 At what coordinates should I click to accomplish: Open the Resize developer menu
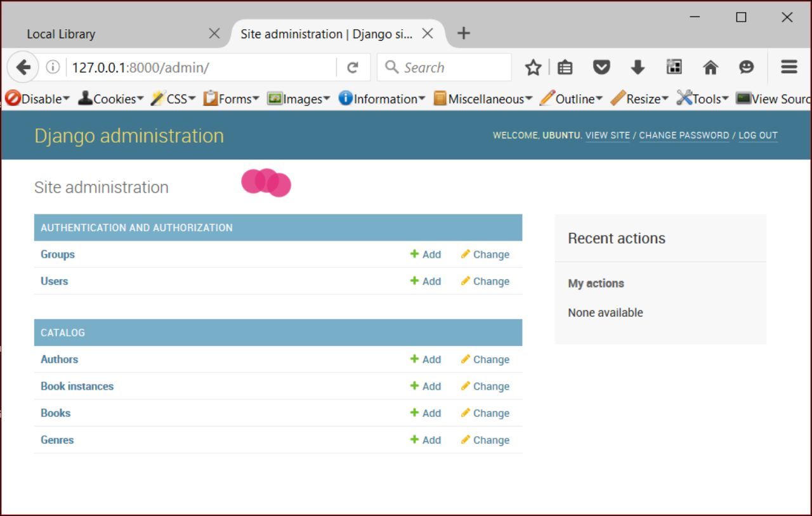tap(639, 99)
